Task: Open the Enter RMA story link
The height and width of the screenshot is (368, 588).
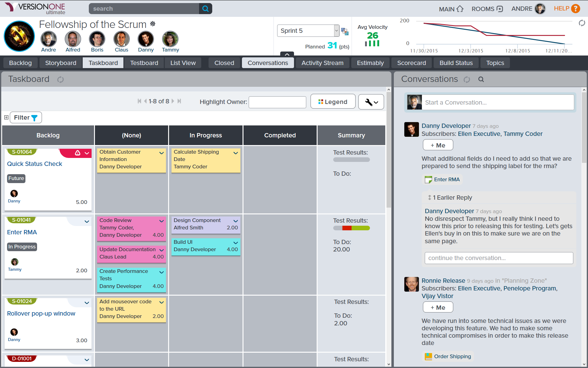Action: pos(22,232)
